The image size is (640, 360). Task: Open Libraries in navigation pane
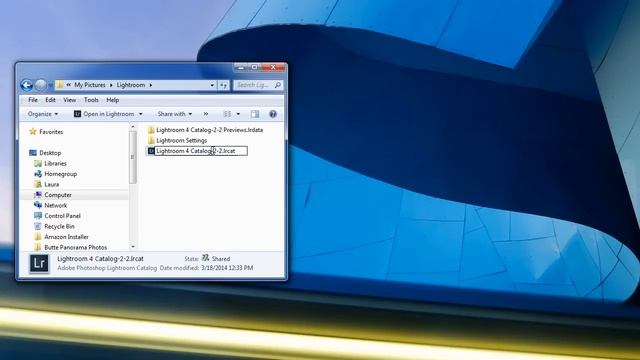tap(56, 163)
